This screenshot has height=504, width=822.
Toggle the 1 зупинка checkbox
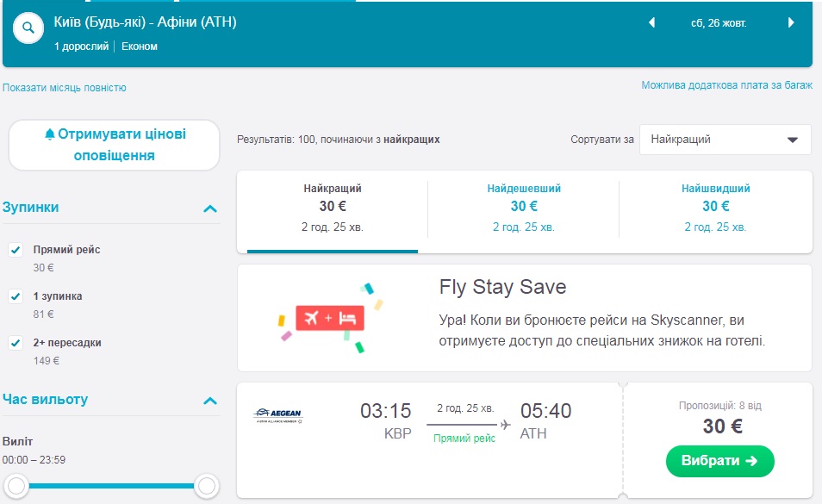coord(16,296)
